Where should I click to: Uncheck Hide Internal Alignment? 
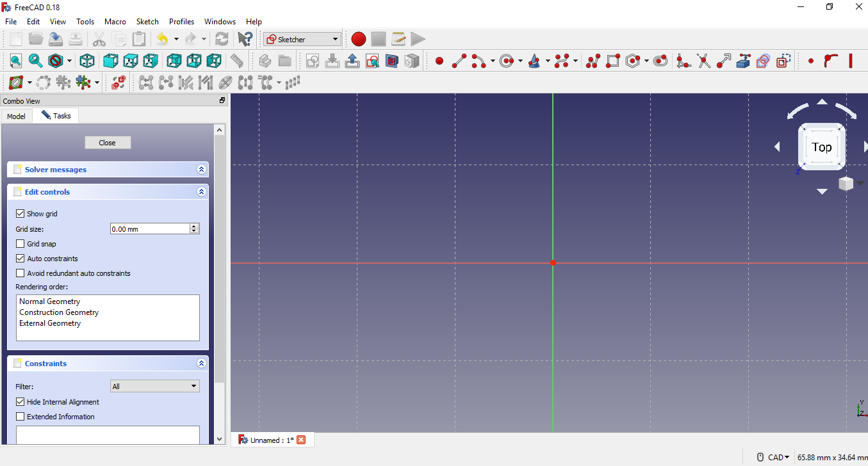[20, 402]
